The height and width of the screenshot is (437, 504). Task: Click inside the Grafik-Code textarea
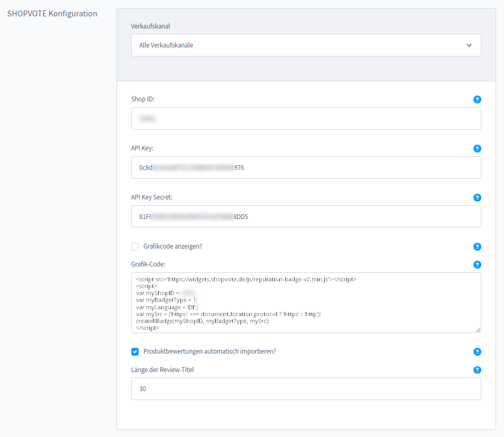tap(306, 302)
